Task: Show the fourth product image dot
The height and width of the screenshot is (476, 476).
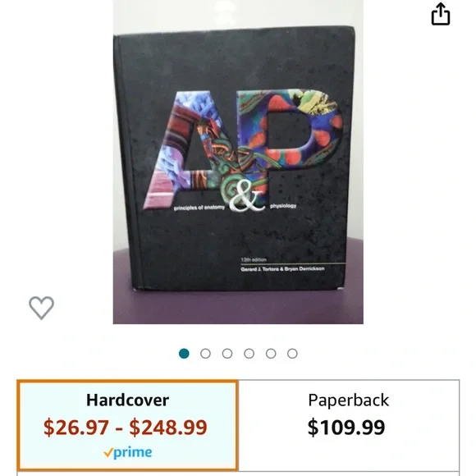Action: (249, 354)
